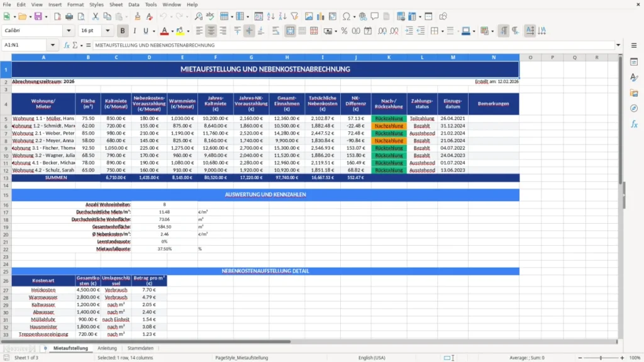The height and width of the screenshot is (362, 644).
Task: Add decimal place icon
Action: (x=382, y=31)
